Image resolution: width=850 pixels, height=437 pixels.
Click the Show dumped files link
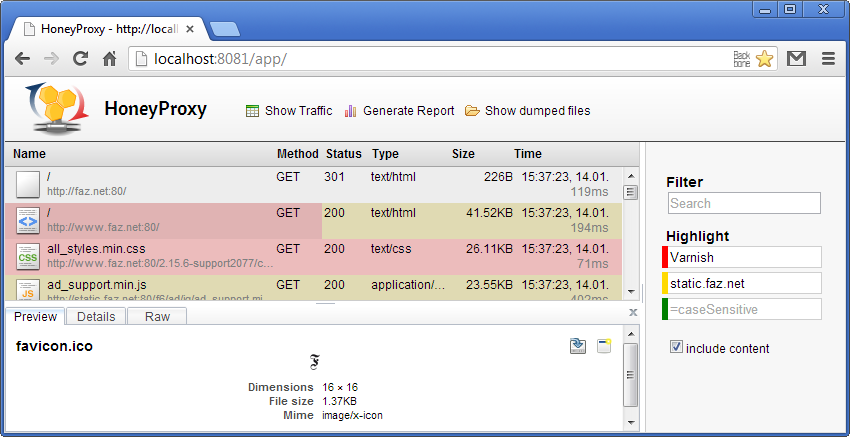[537, 111]
